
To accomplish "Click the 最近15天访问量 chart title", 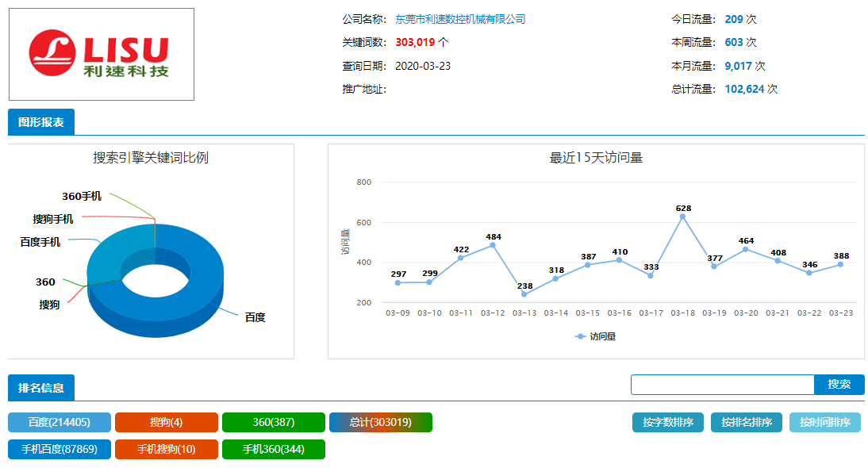I will (596, 158).
